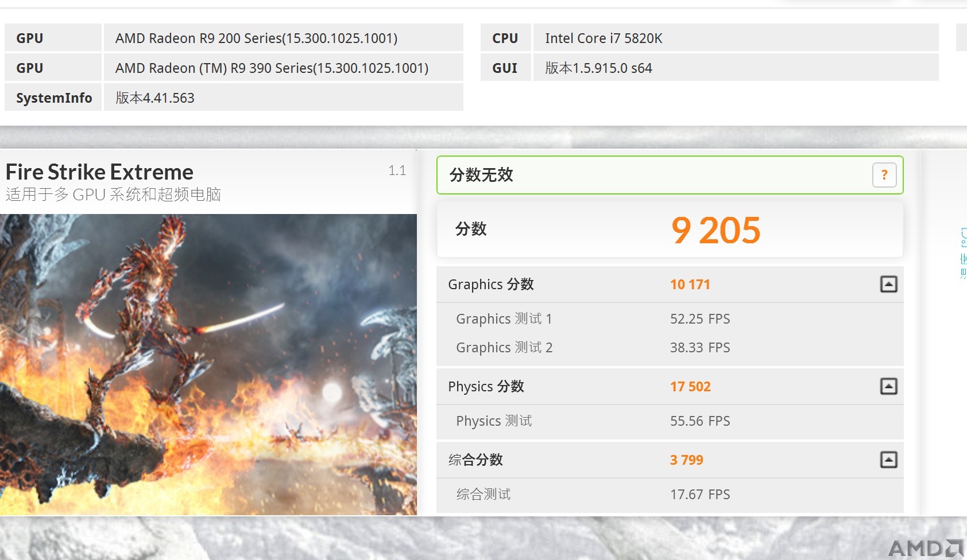Click the SystemInfo 版本4.41.563 value

pos(283,98)
